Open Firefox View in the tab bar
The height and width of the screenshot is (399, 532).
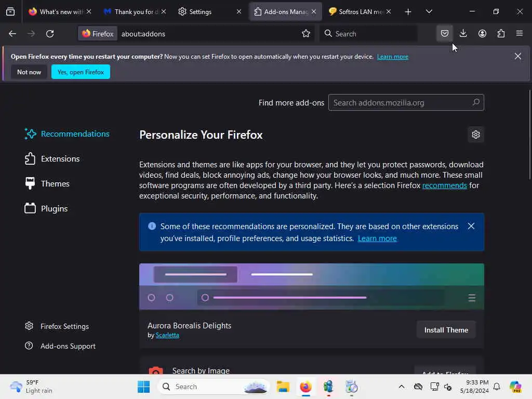pyautogui.click(x=10, y=12)
